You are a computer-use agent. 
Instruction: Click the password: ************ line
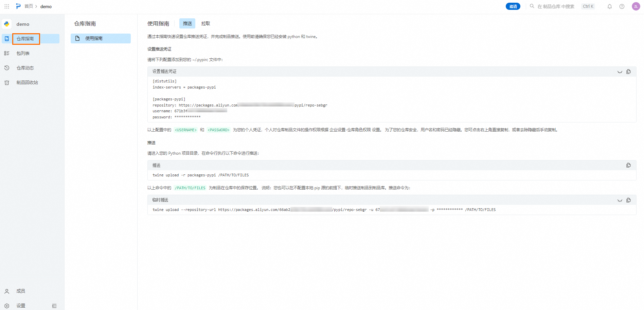tap(177, 117)
